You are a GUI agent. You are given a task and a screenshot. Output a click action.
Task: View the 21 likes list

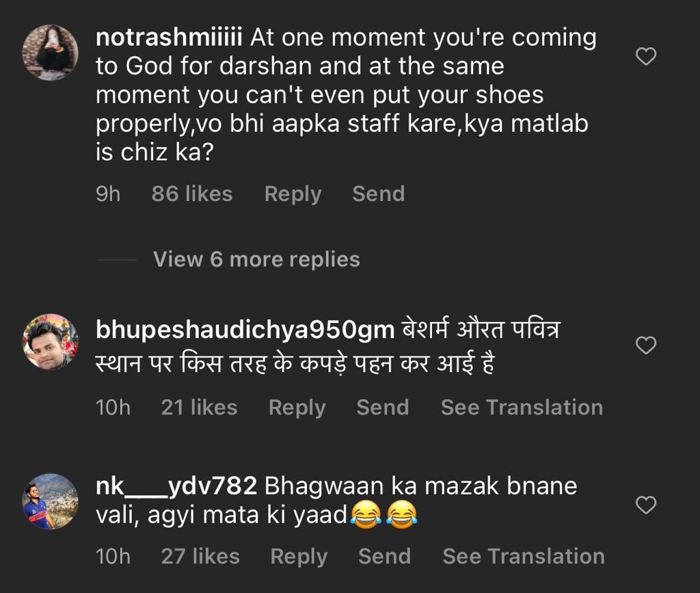click(199, 408)
